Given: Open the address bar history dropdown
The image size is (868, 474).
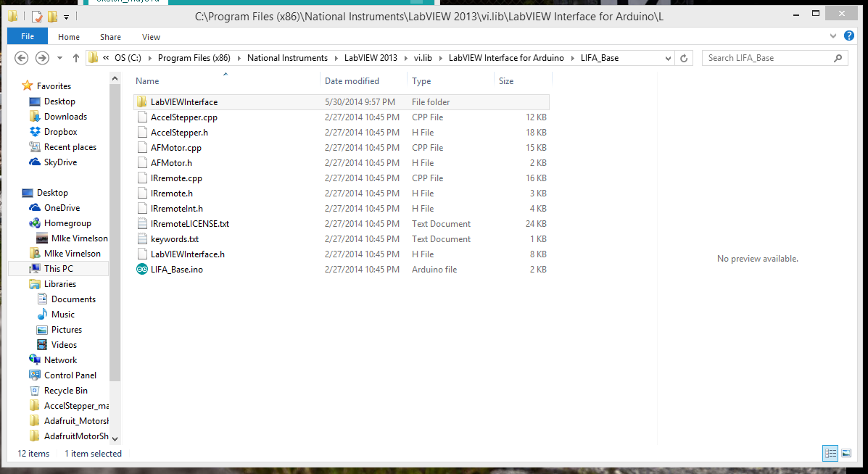Looking at the screenshot, I should (x=668, y=58).
